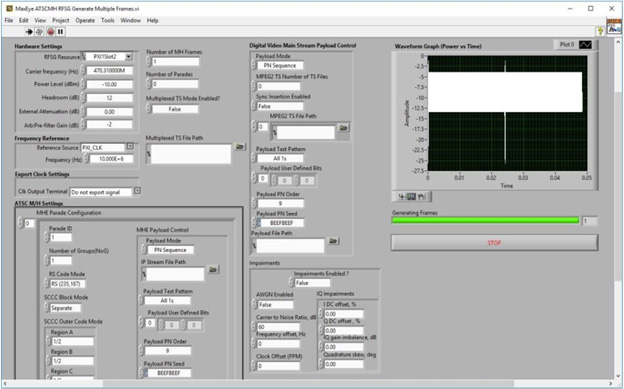This screenshot has width=624, height=389.
Task: Open the Tools menu
Action: click(107, 20)
